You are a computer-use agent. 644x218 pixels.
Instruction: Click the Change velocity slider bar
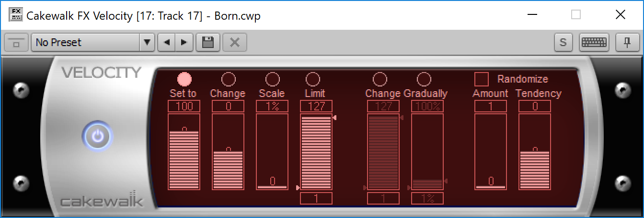point(228,152)
